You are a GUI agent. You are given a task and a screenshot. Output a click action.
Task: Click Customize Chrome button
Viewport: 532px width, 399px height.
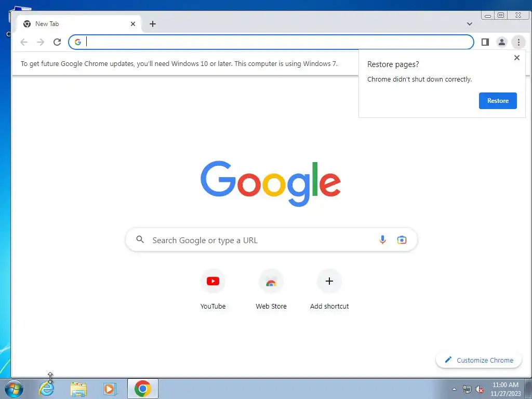478,360
